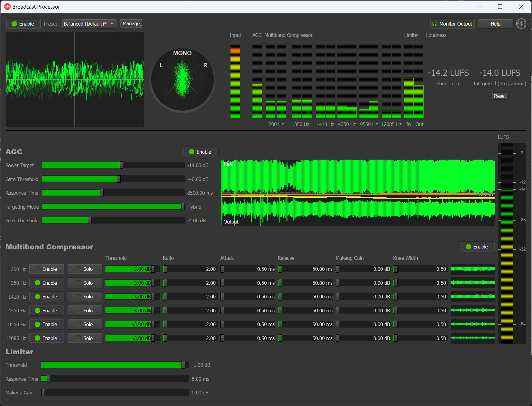This screenshot has height=406, width=532.
Task: Click the 1410 Hz Attack slider
Action: 248,297
